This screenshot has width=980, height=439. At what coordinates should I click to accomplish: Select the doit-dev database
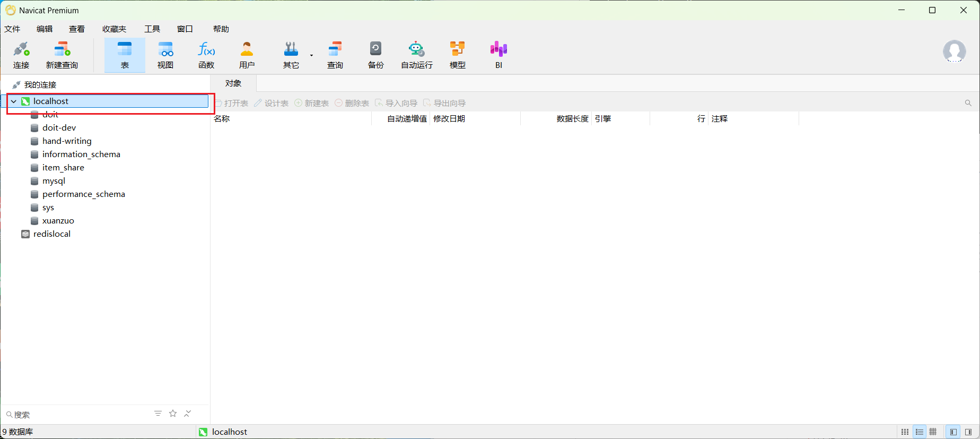click(x=59, y=128)
